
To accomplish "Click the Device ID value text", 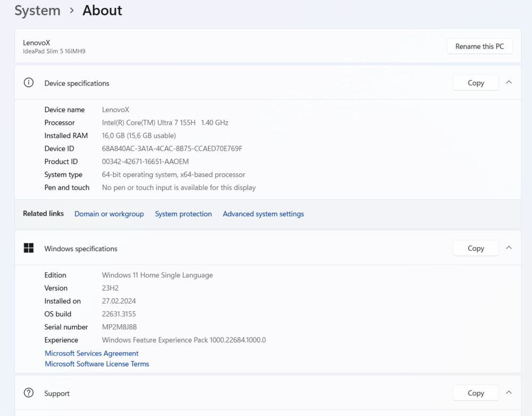I will click(x=172, y=149).
